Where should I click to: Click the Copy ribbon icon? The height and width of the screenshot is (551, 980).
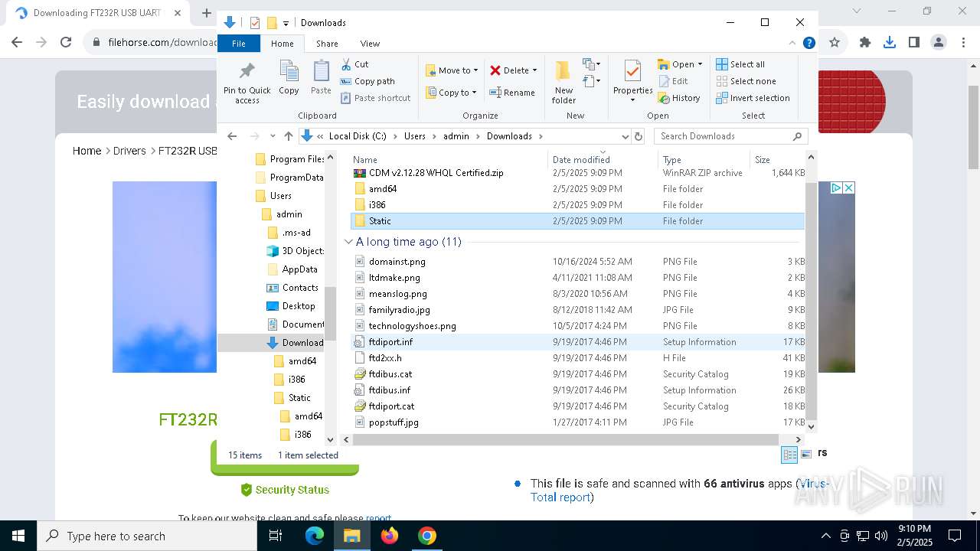(289, 71)
